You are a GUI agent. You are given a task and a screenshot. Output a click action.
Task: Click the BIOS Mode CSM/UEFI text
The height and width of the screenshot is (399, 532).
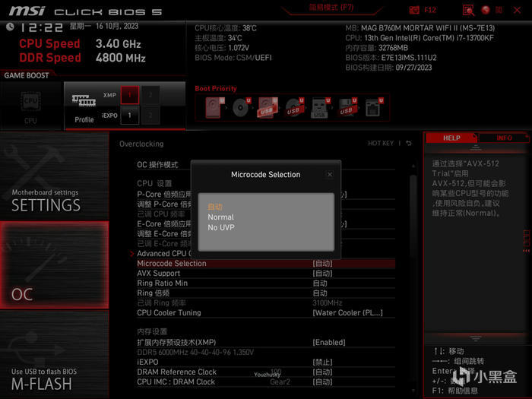tap(233, 58)
